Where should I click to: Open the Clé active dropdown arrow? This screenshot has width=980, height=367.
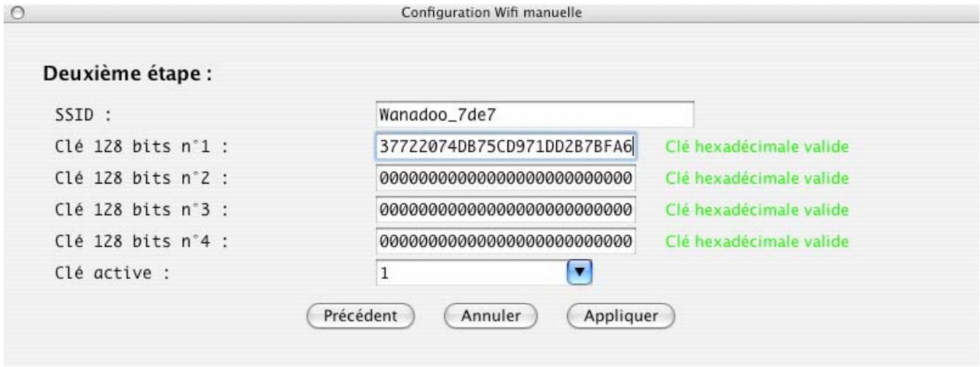[580, 272]
